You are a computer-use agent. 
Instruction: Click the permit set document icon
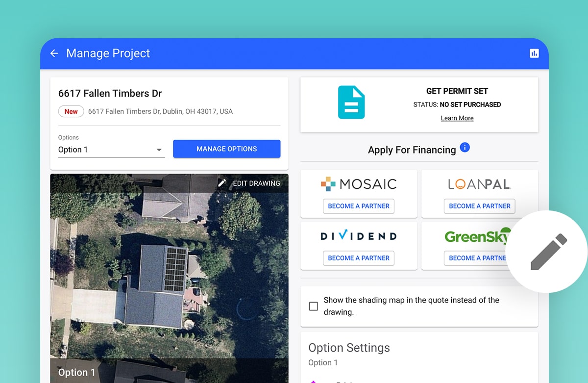tap(351, 102)
